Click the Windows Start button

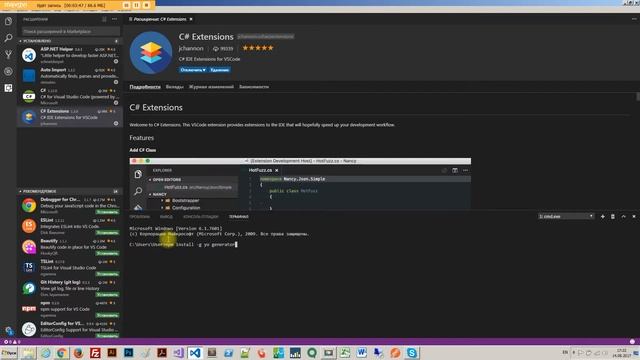(9, 353)
